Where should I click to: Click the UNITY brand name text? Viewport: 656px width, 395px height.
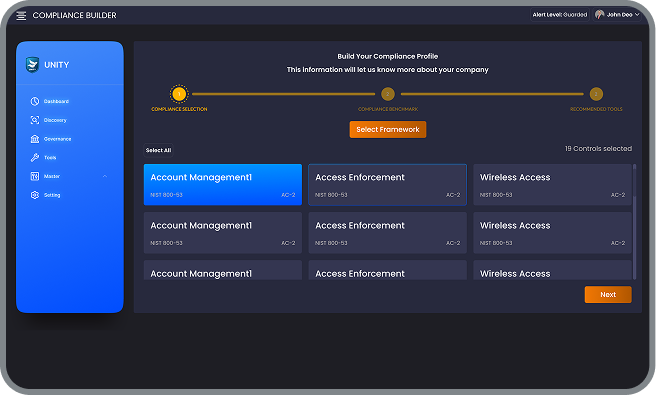57,65
